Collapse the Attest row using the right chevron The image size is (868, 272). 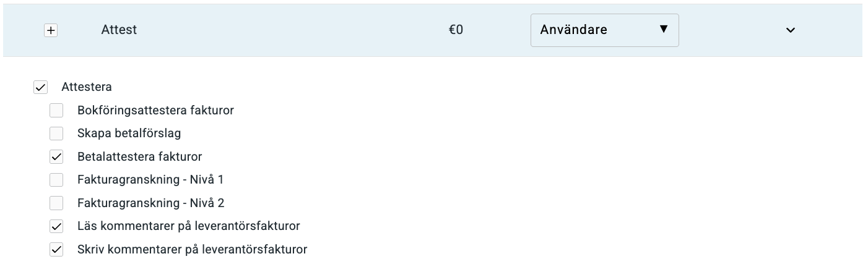790,30
